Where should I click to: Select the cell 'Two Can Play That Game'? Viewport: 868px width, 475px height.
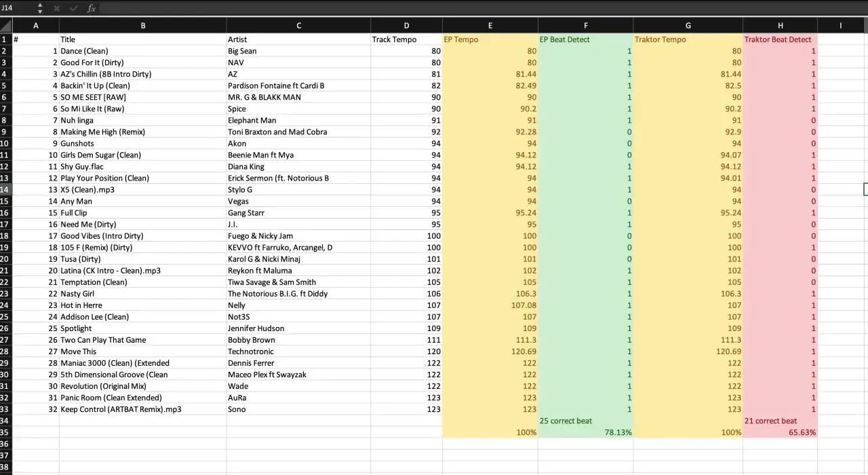click(143, 339)
